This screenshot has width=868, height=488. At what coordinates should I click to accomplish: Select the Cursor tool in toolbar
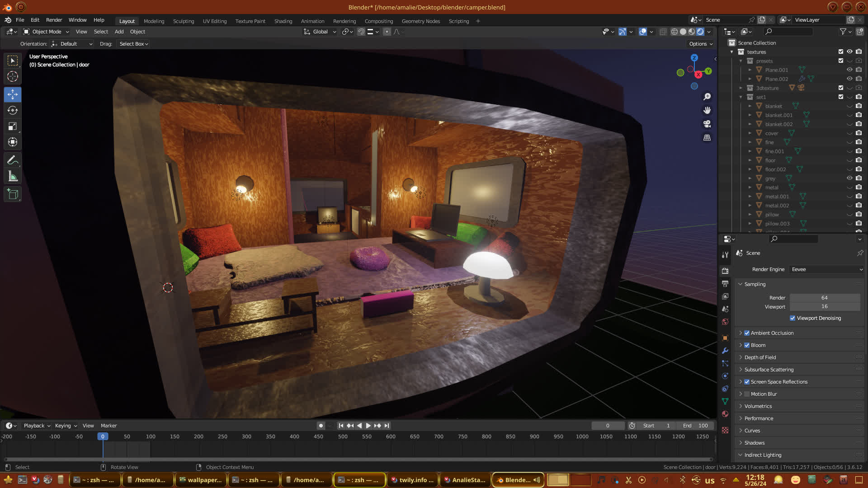13,76
